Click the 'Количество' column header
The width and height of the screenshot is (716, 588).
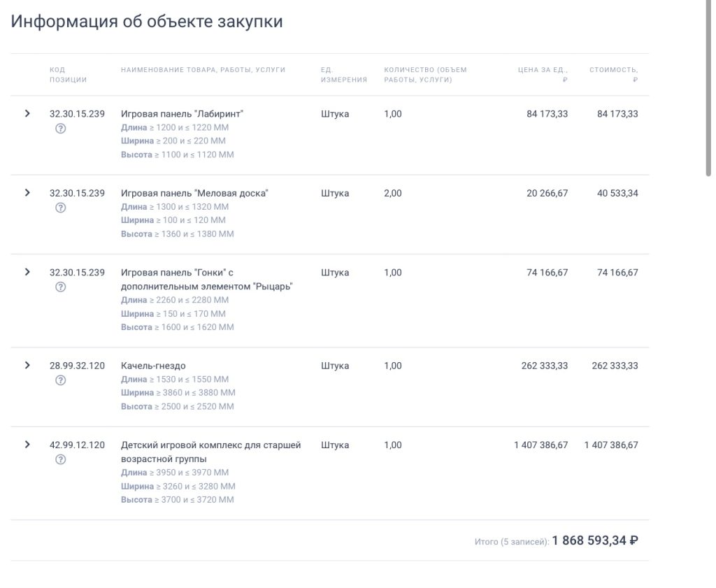coord(425,75)
